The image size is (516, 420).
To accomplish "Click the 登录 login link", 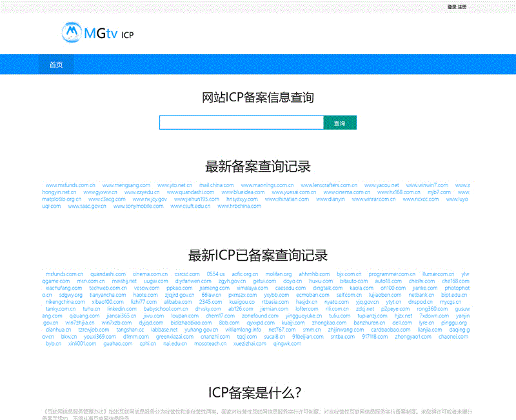I will (x=451, y=6).
